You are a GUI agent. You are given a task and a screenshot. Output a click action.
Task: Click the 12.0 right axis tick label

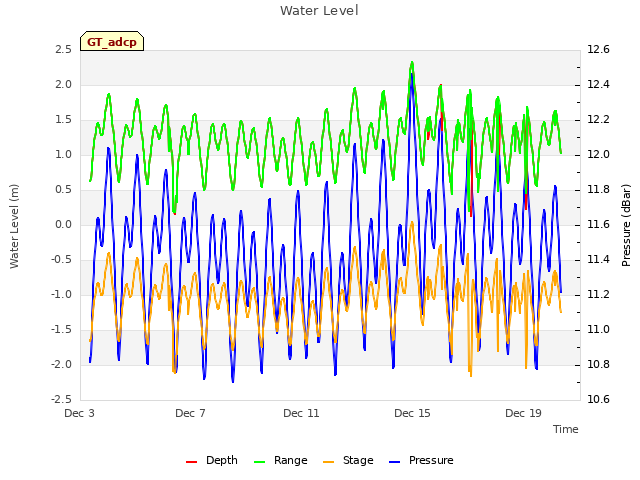[x=598, y=155]
